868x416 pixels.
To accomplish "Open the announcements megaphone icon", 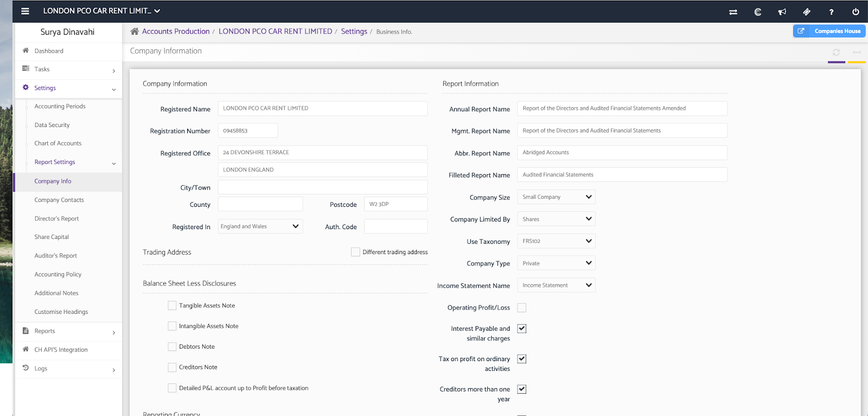I will [x=782, y=12].
